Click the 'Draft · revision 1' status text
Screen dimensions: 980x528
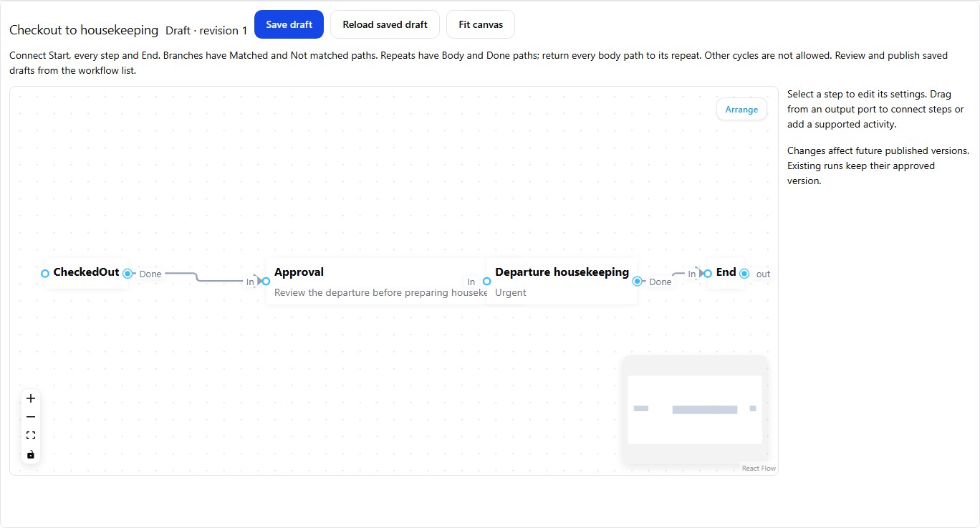[x=206, y=31]
